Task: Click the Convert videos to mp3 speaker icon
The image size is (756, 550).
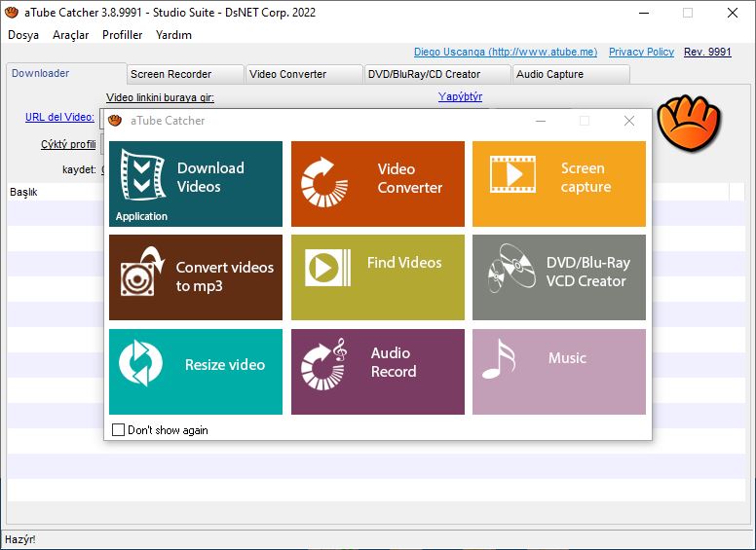Action: 142,272
